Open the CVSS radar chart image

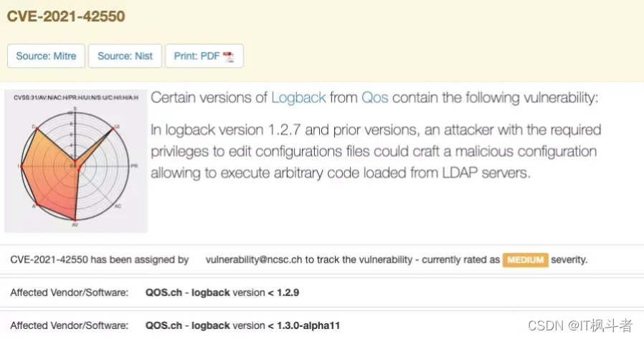[75, 161]
